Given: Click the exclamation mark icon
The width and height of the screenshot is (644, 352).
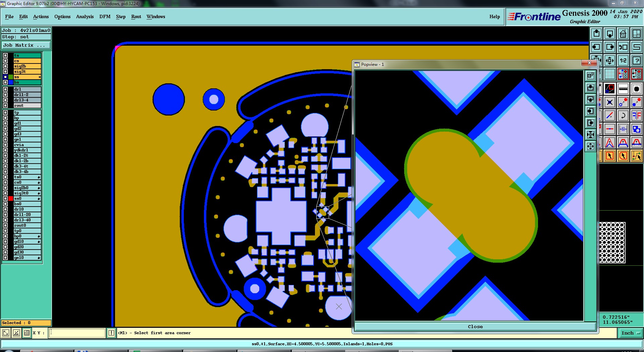Looking at the screenshot, I should click(111, 333).
